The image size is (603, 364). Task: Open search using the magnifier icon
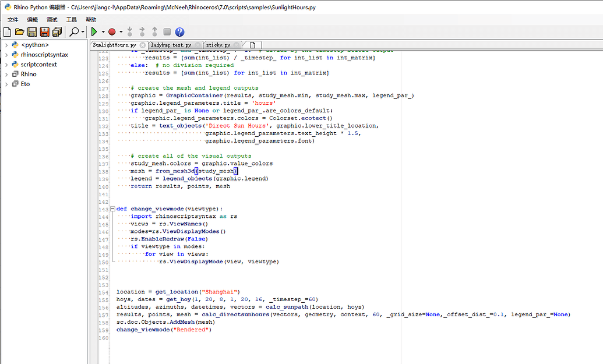(x=75, y=31)
